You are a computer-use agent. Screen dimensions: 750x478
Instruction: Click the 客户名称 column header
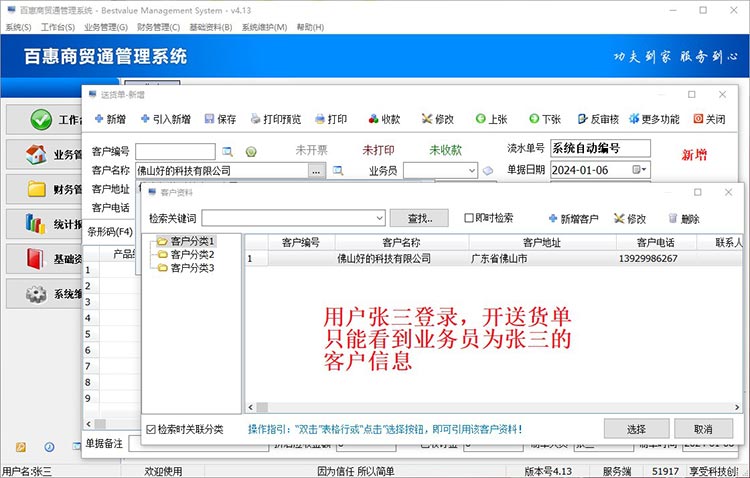tap(402, 243)
